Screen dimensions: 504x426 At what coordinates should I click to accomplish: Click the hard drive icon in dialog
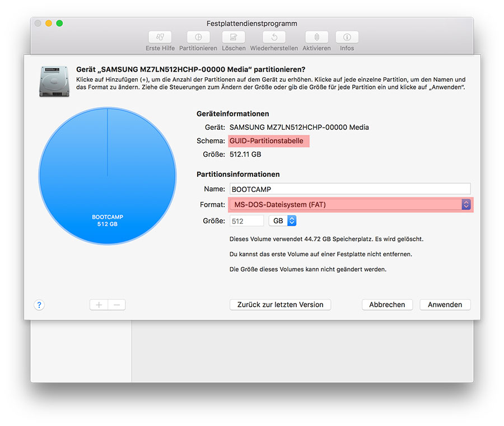coord(54,81)
